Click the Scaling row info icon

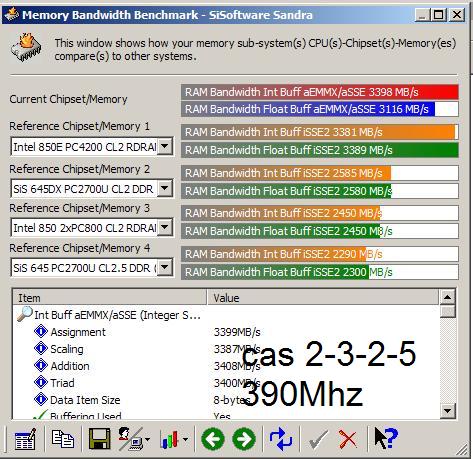[41, 349]
